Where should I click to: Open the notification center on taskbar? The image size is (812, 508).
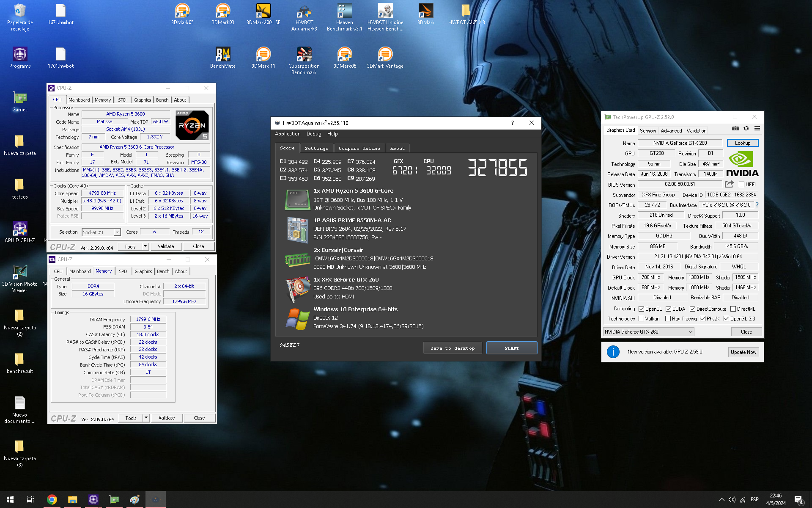[799, 500]
